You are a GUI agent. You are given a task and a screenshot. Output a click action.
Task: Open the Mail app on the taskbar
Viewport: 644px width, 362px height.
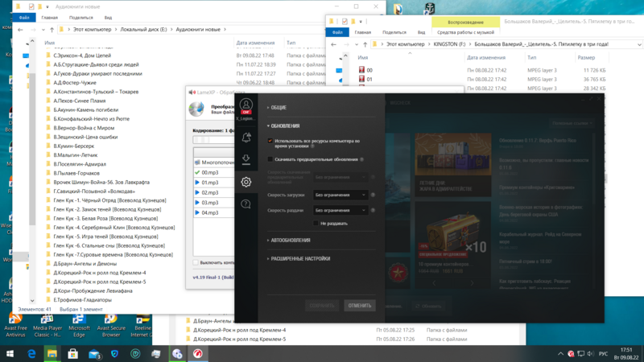(x=94, y=354)
